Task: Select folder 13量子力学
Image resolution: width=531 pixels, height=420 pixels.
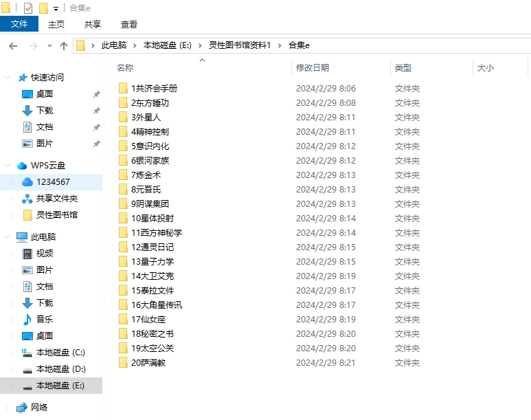Action: click(x=152, y=261)
